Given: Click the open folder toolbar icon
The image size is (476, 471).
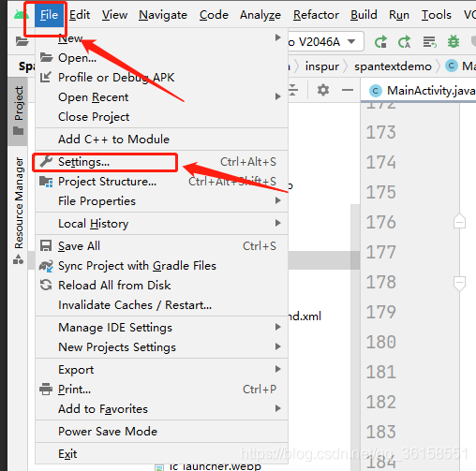Looking at the screenshot, I should [22, 41].
